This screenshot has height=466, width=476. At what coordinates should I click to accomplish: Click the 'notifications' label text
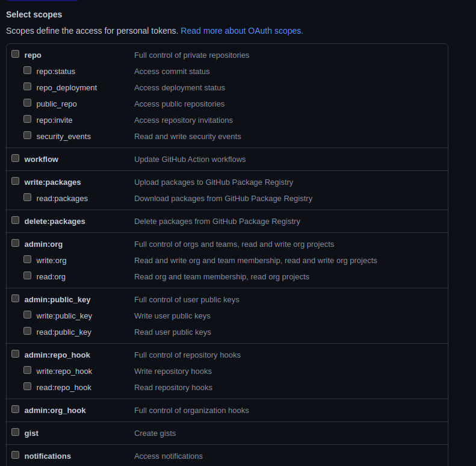tap(48, 456)
